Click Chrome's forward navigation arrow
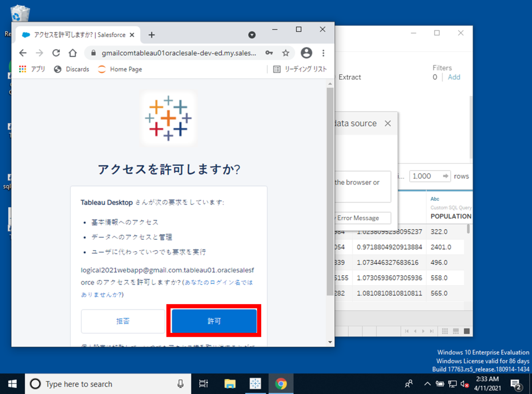The height and width of the screenshot is (394, 532). [x=39, y=53]
